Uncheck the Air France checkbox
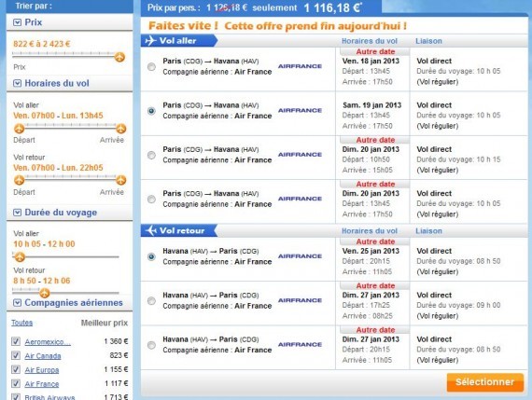 click(16, 383)
